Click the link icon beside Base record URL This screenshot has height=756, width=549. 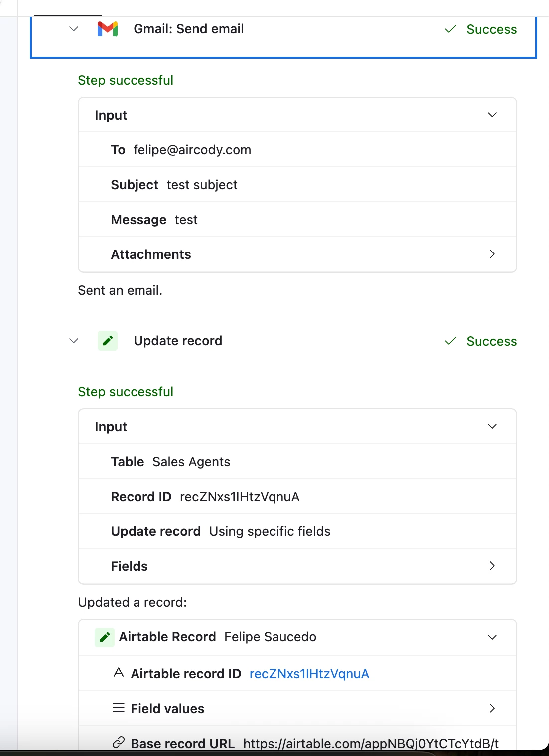tap(119, 743)
